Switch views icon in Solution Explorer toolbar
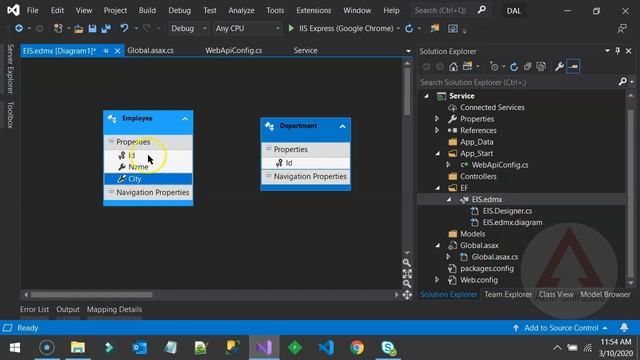The height and width of the screenshot is (360, 640). coord(468,67)
